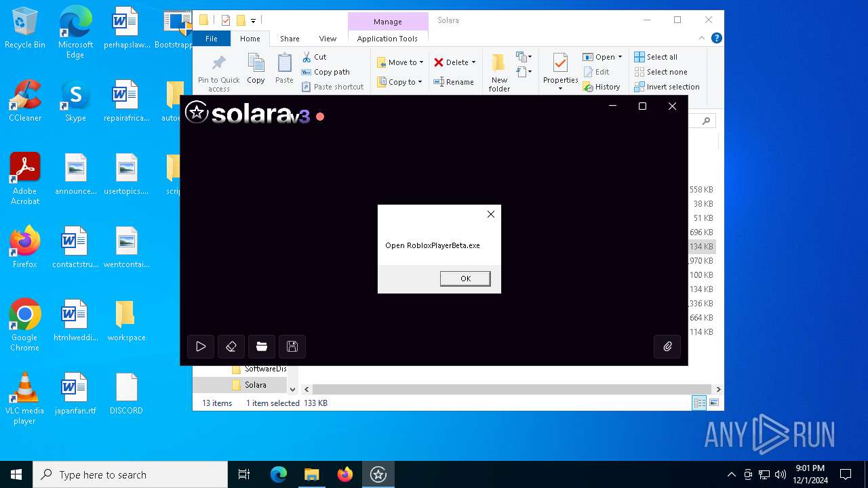Click the Solara eraser clear icon
The image size is (868, 488).
(231, 346)
